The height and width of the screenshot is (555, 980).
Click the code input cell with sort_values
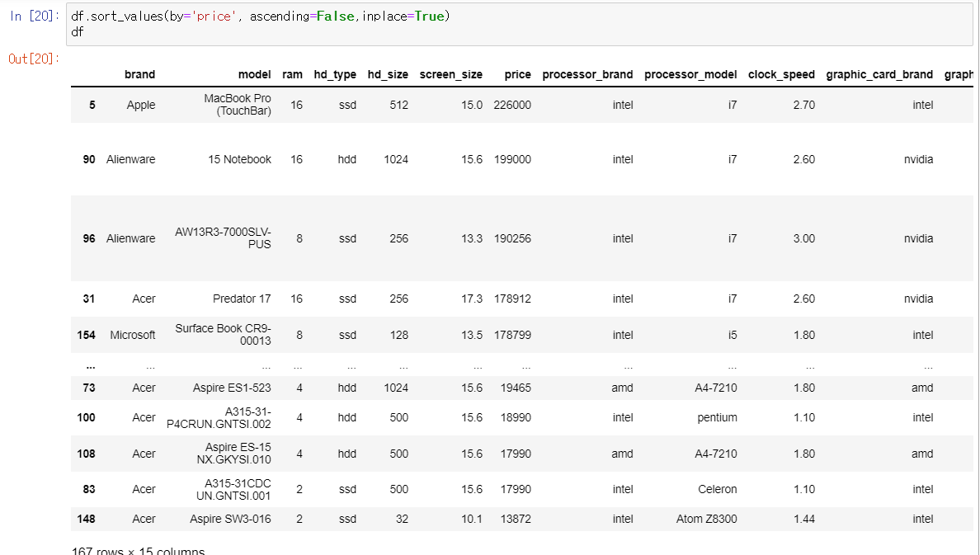519,24
